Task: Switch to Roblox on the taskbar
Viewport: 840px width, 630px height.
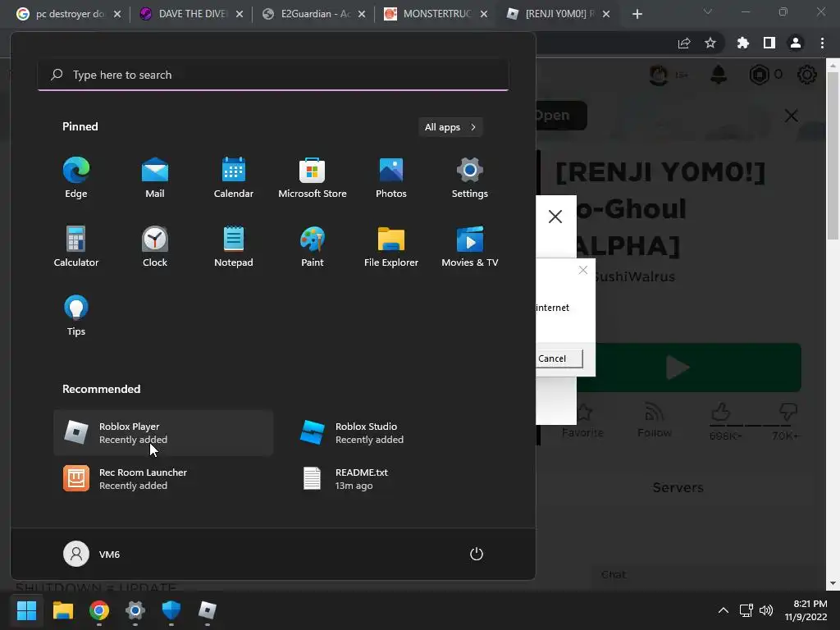Action: pyautogui.click(x=208, y=610)
